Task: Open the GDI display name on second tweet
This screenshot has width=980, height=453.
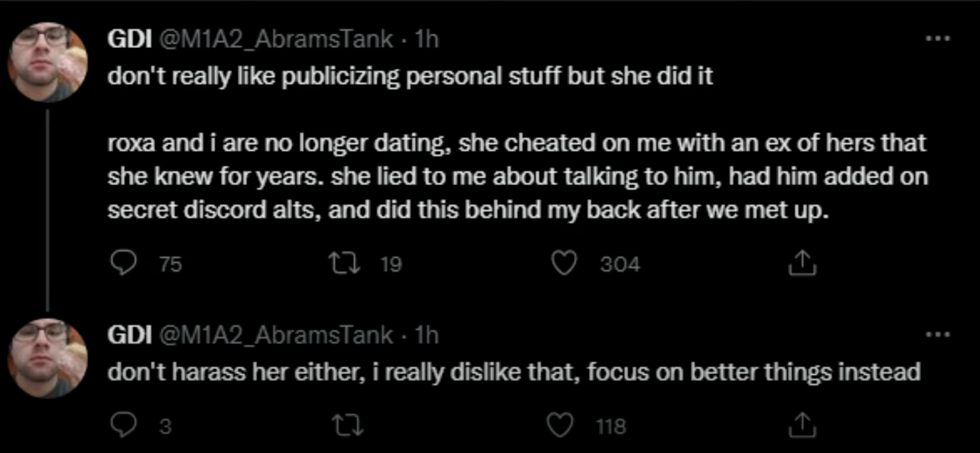Action: click(130, 335)
